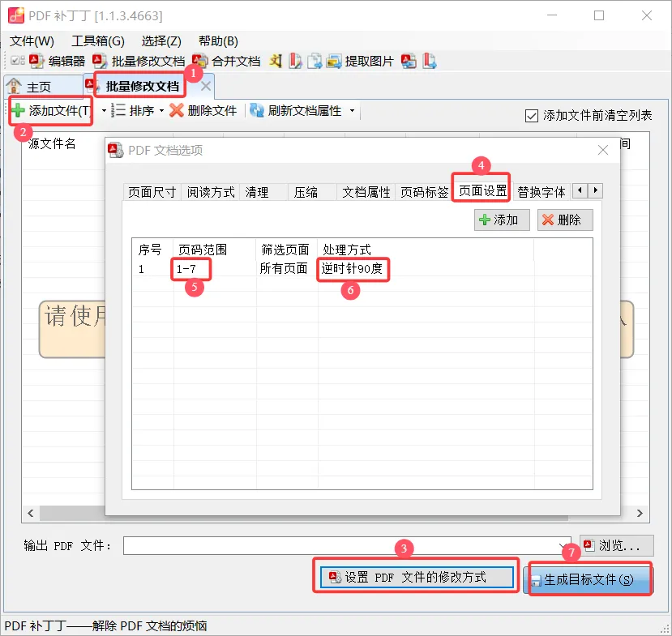Click right arrow of horizontal scrollbar

tap(640, 513)
